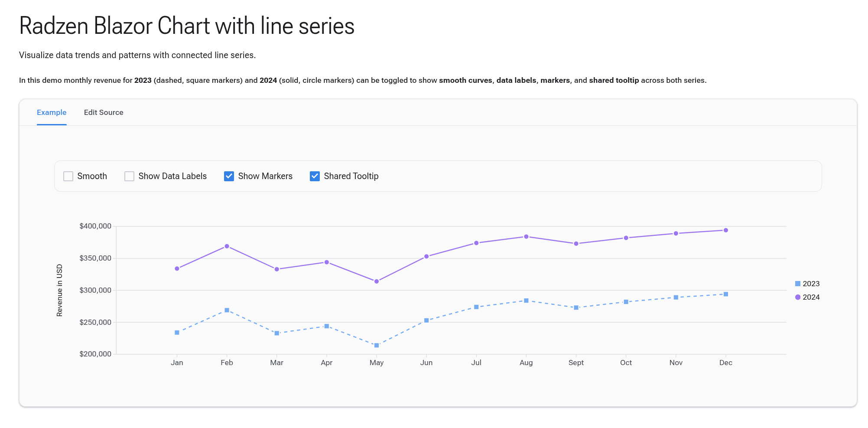Check the Show Data Labels box
Screen dimensions: 868x428
tap(129, 176)
